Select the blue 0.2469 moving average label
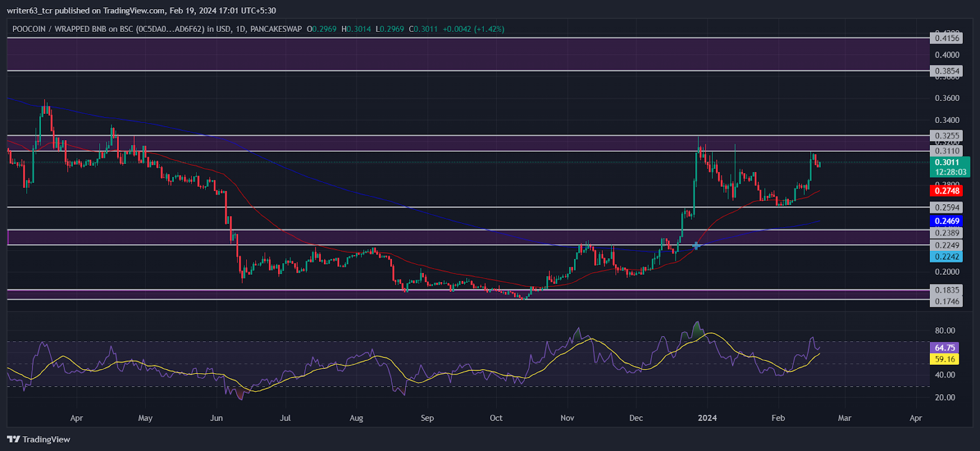The image size is (980, 451). click(947, 221)
